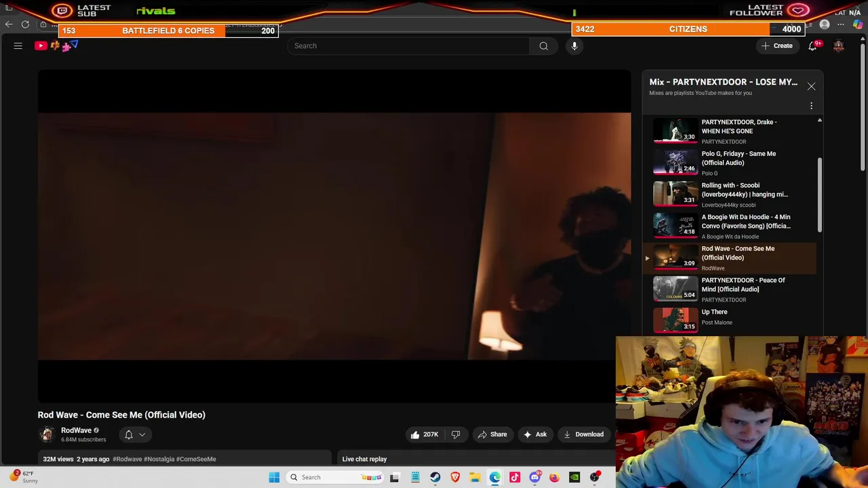Go back using the browser back arrow
868x488 pixels.
click(9, 24)
